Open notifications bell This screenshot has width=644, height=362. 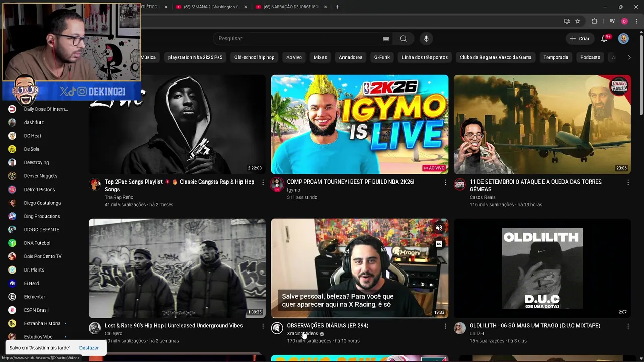click(604, 39)
